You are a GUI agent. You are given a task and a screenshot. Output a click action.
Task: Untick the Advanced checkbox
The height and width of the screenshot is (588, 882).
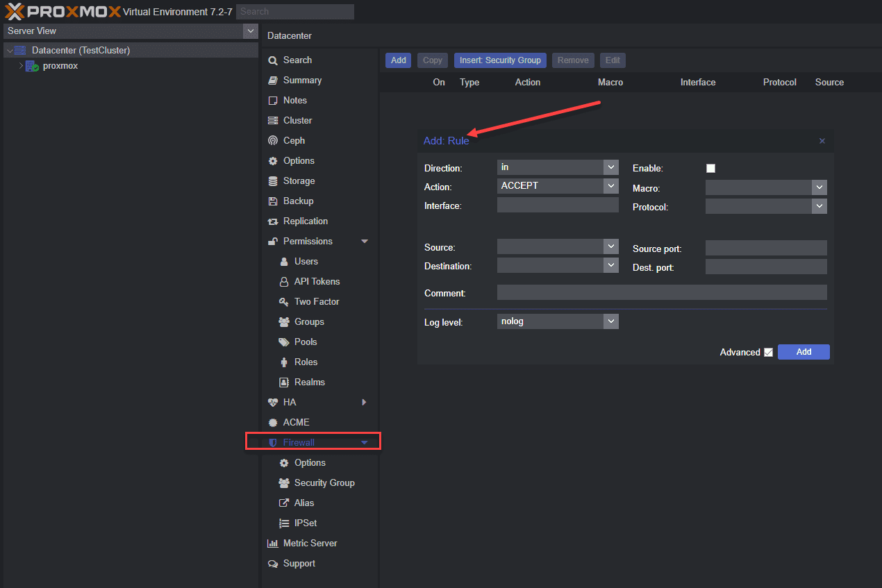(768, 353)
